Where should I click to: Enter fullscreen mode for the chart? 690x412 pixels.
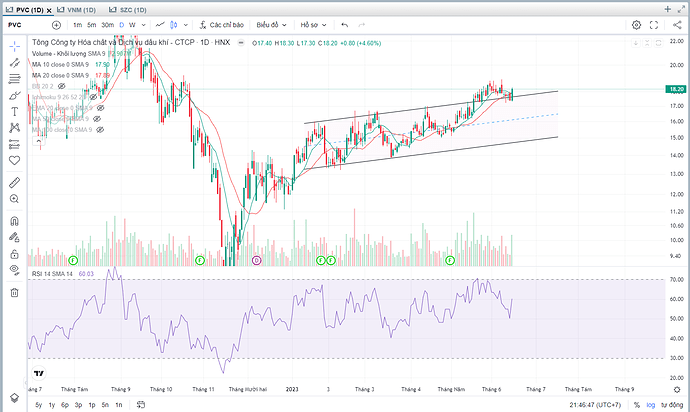click(x=654, y=24)
